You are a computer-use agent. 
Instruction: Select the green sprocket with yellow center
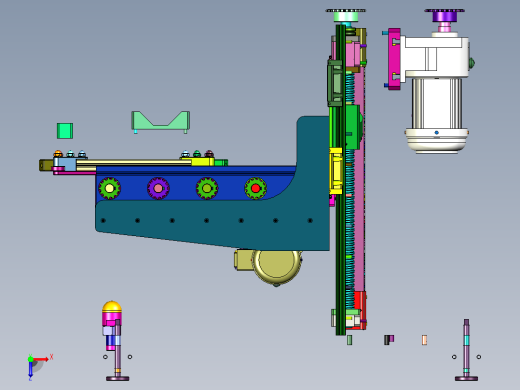coord(110,188)
